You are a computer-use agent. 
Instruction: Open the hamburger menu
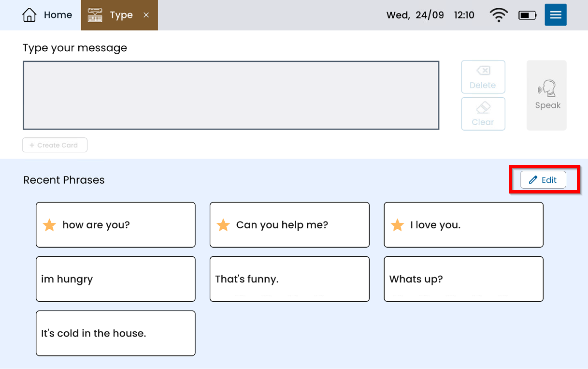[x=555, y=15]
